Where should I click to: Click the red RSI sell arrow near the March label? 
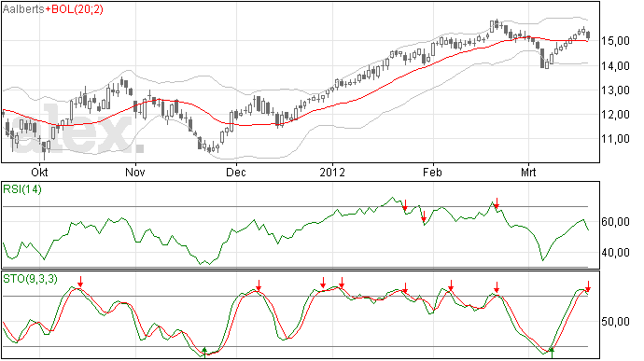tap(497, 203)
